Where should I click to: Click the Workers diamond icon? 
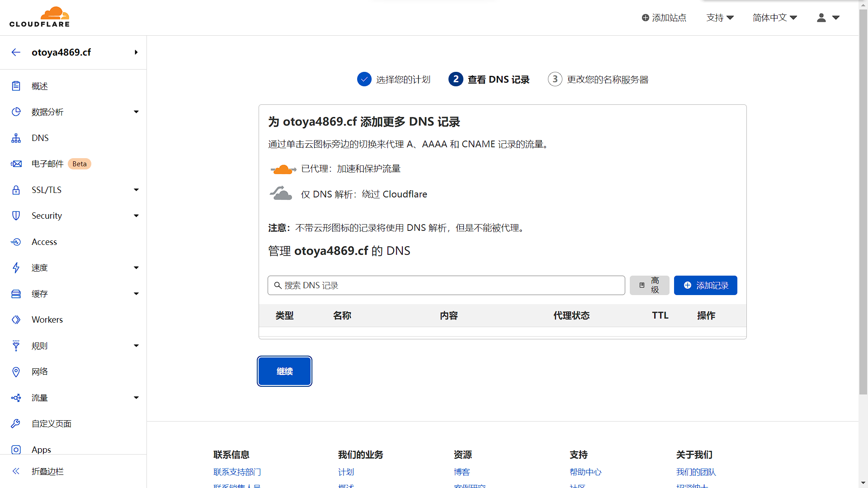[x=16, y=319]
